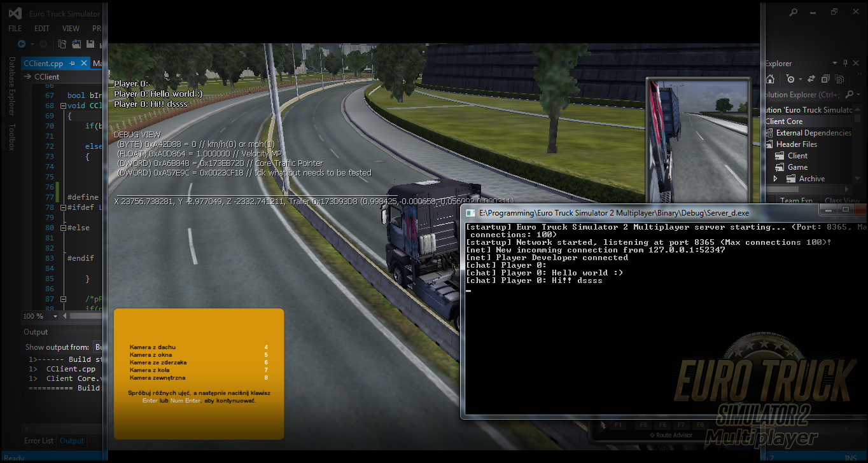Collapse the #else region at line 80
Viewport: 868px width, 463px height.
click(x=62, y=228)
